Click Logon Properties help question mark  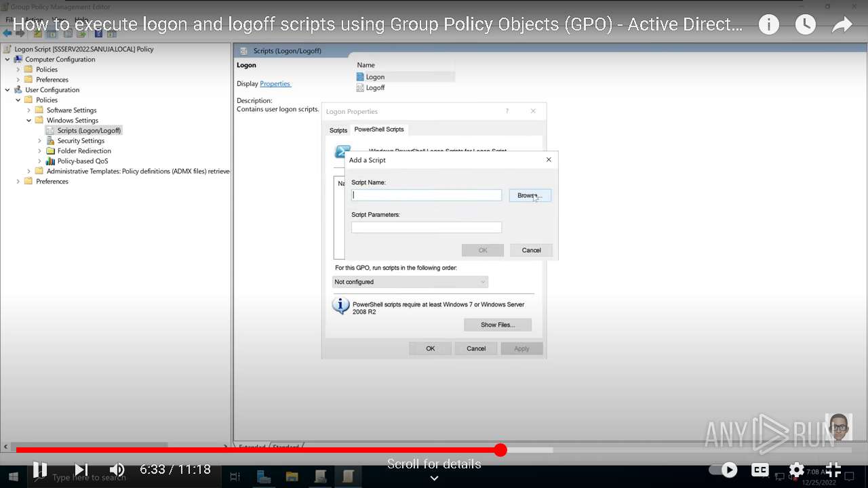(x=507, y=111)
